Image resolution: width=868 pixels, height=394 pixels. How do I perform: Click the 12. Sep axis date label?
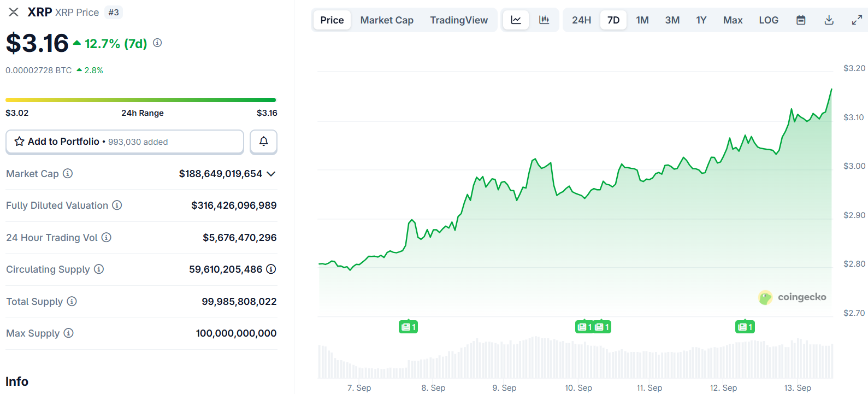pyautogui.click(x=723, y=387)
